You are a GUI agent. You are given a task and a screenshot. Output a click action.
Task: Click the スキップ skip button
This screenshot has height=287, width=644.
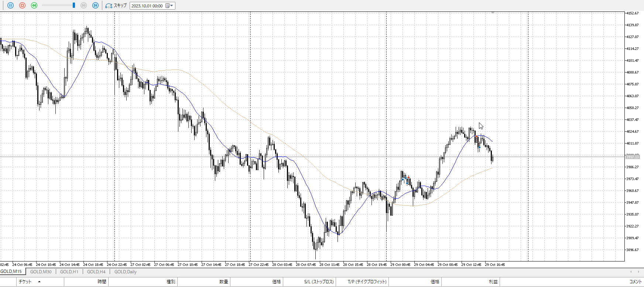116,6
